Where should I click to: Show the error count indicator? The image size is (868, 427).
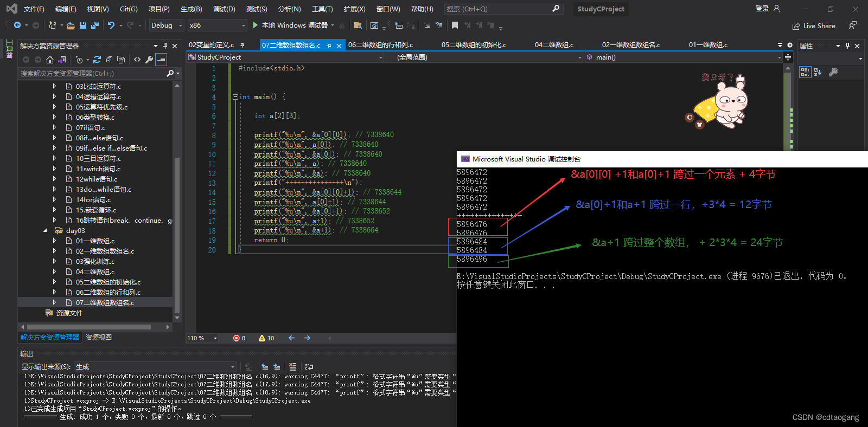[x=239, y=338]
